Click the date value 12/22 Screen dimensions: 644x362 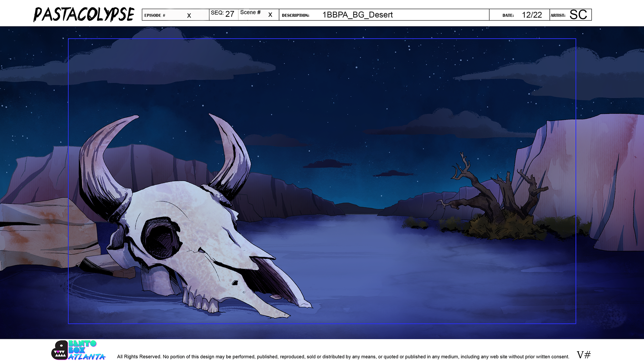532,15
